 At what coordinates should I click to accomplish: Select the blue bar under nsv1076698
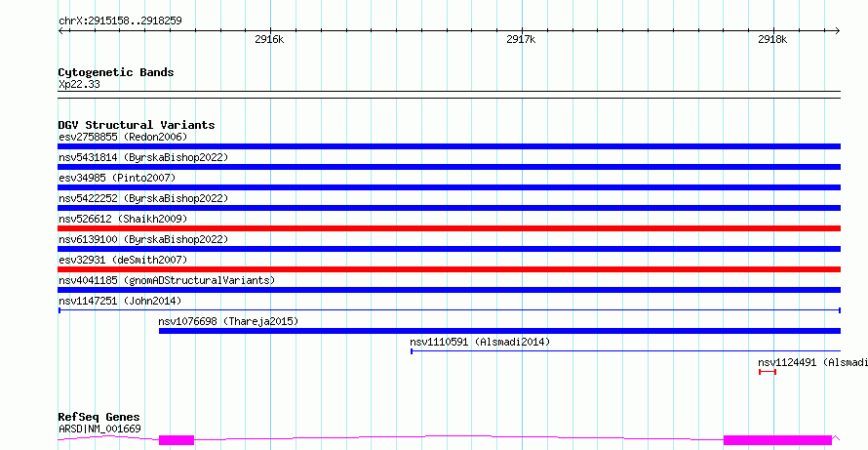coord(500,331)
